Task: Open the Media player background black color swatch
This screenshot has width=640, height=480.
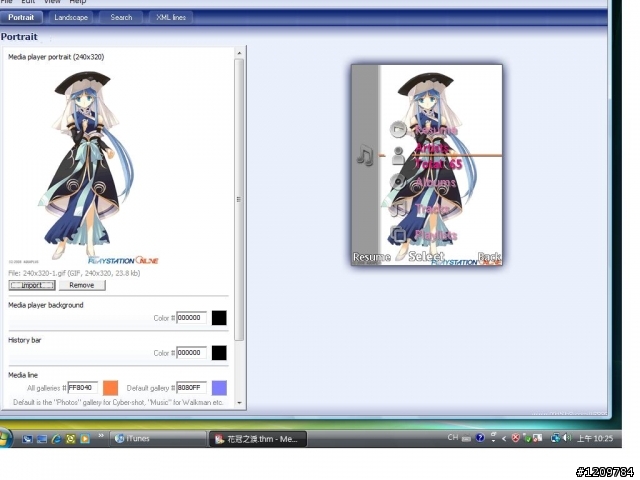Action: [219, 318]
